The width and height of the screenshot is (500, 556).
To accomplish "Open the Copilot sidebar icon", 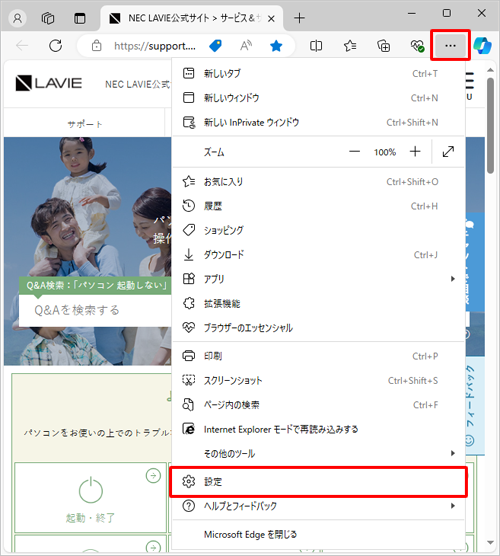I will [483, 46].
